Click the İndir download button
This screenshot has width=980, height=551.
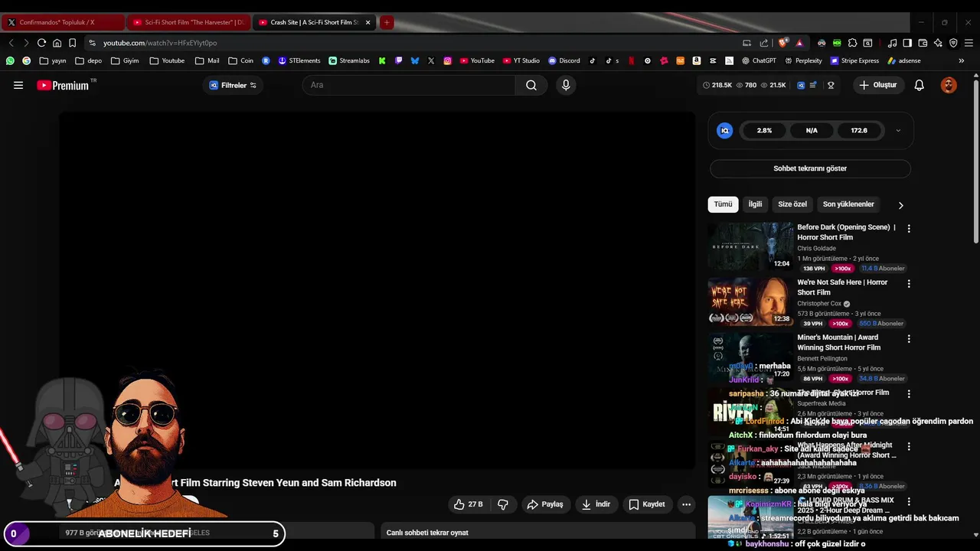(x=596, y=504)
